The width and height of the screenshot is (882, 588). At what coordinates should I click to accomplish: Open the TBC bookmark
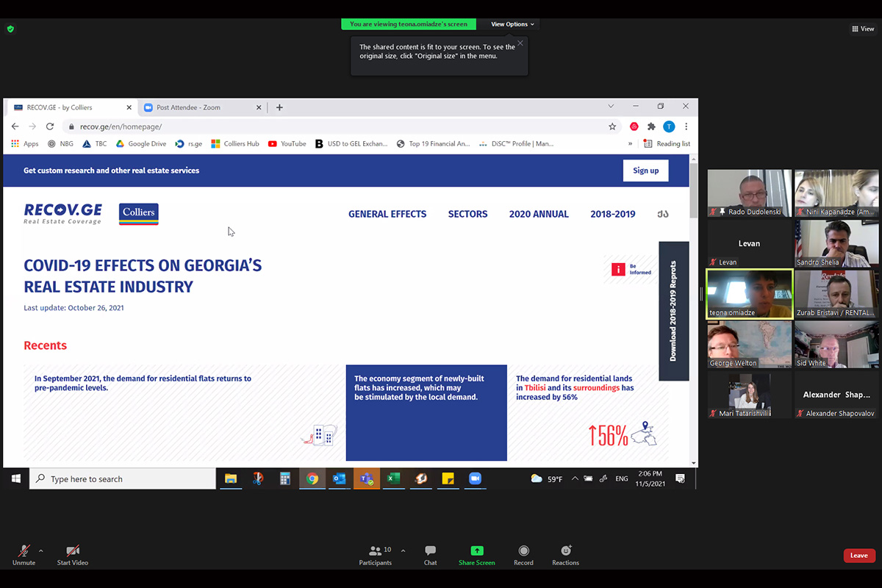(94, 144)
